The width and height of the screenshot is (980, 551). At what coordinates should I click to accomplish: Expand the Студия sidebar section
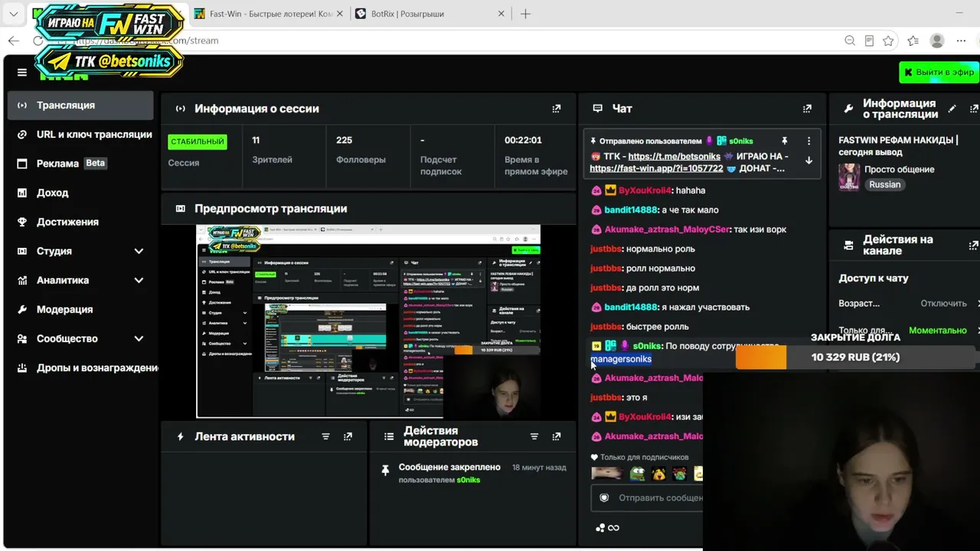pos(139,251)
